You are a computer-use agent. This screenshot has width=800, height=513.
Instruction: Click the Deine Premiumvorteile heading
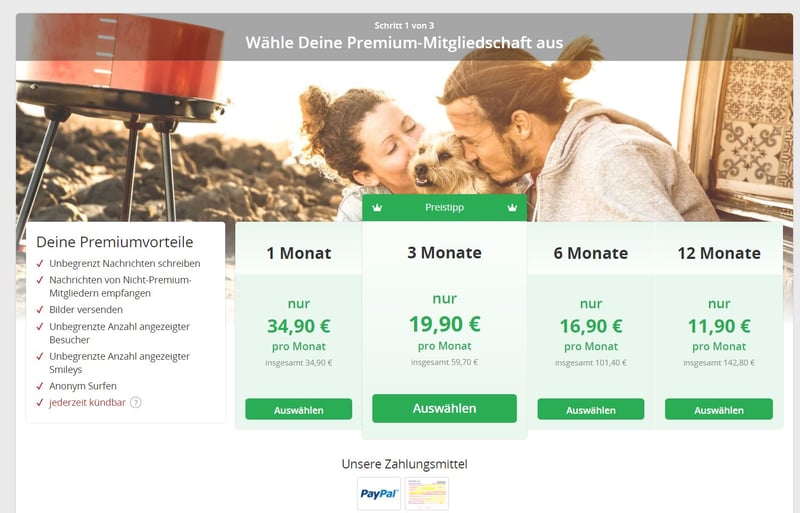tap(115, 242)
